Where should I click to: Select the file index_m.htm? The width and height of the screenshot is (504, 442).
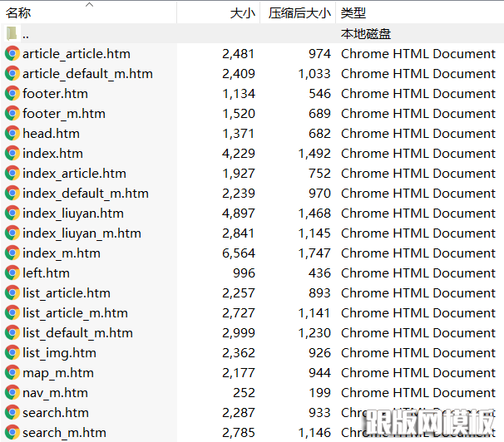pyautogui.click(x=62, y=253)
